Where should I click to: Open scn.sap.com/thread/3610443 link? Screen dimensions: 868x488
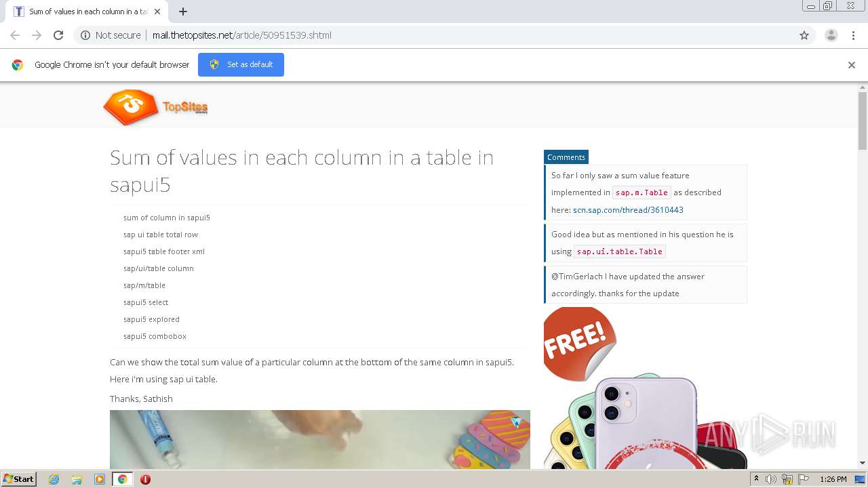pyautogui.click(x=628, y=210)
